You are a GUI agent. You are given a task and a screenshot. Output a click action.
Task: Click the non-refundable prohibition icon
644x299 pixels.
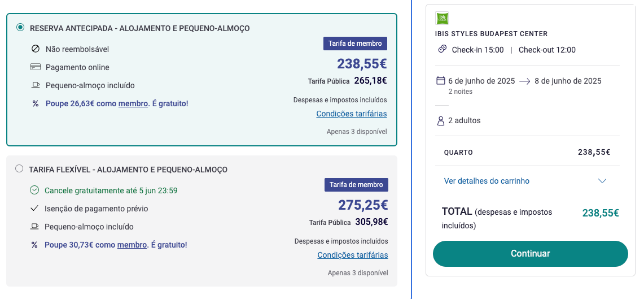36,49
